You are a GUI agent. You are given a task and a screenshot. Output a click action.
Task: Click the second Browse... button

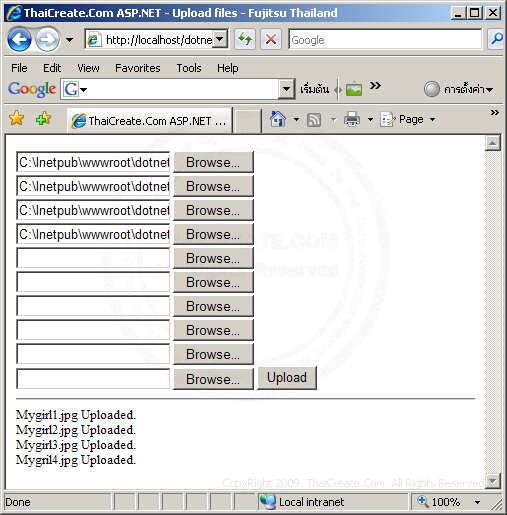pyautogui.click(x=213, y=186)
